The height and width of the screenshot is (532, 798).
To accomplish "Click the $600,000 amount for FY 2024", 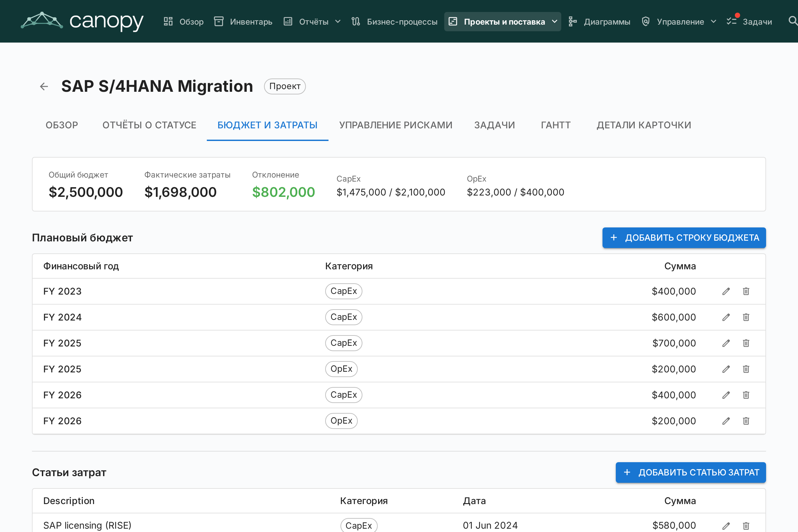I will tap(674, 317).
